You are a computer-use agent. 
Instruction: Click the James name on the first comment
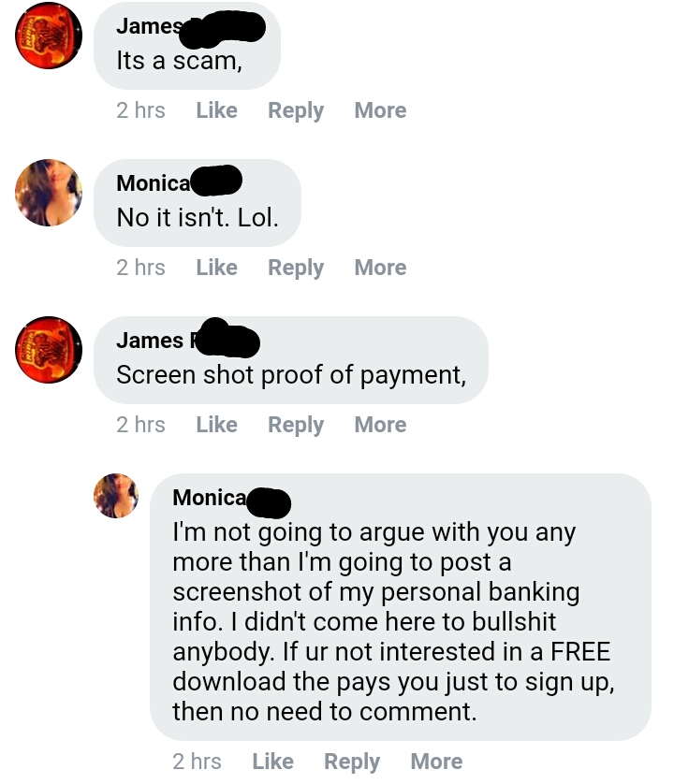pos(149,26)
